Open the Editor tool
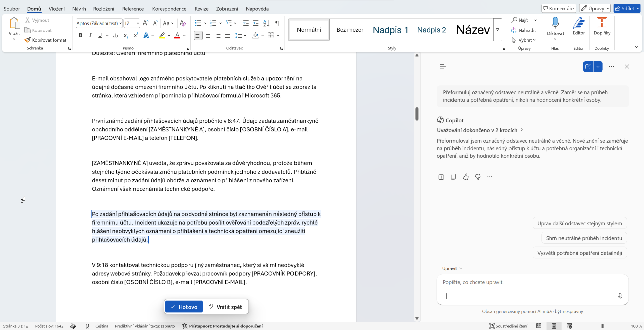The width and height of the screenshot is (644, 330). click(x=579, y=26)
